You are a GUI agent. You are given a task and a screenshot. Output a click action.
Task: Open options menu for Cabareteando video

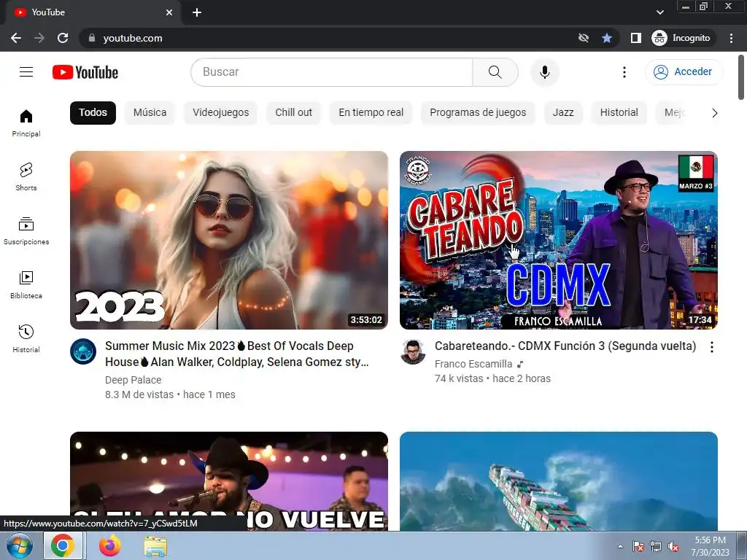712,347
